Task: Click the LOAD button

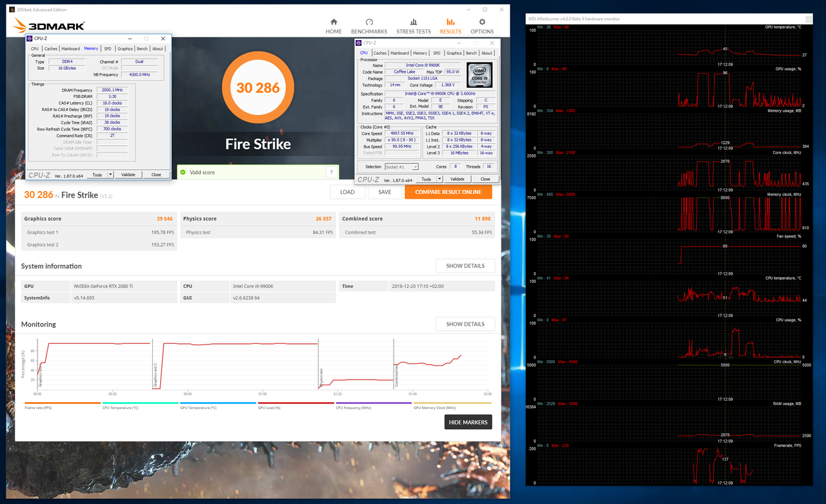Action: pyautogui.click(x=347, y=192)
